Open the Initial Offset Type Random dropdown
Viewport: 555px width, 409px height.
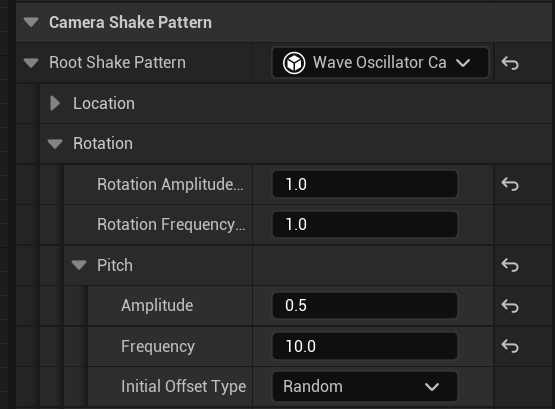tap(365, 386)
